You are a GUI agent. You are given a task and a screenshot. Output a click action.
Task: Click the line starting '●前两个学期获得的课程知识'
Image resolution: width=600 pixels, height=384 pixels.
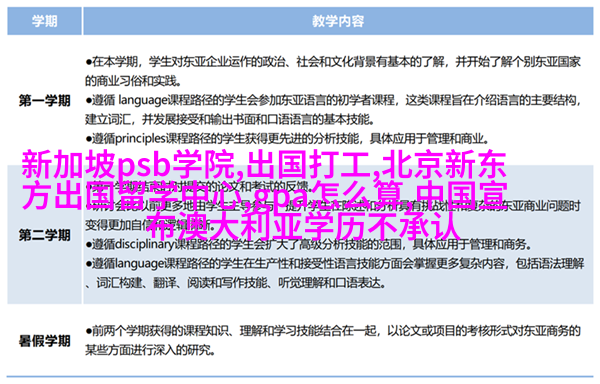tap(333, 330)
